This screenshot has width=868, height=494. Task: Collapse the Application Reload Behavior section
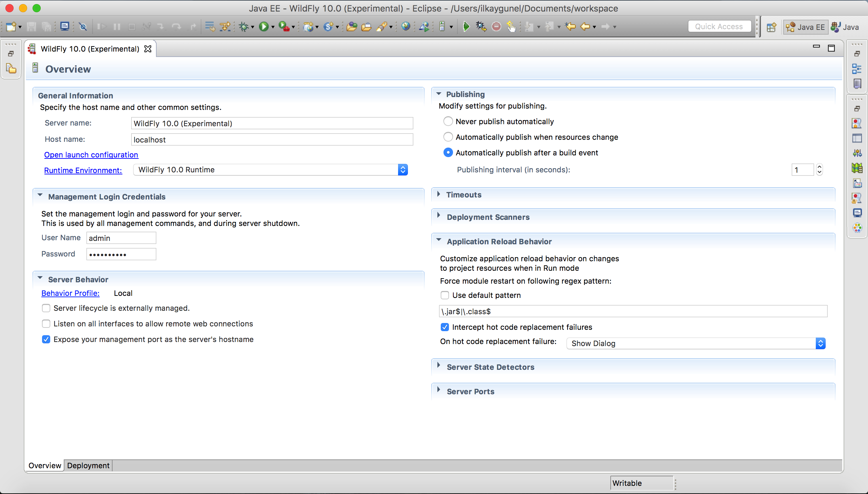click(439, 240)
